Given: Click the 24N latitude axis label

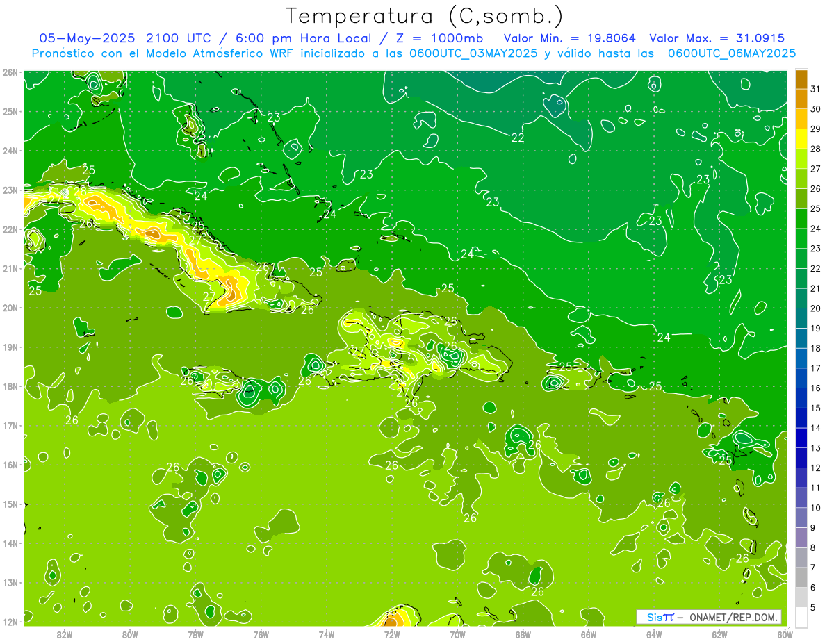Looking at the screenshot, I should 10,151.
